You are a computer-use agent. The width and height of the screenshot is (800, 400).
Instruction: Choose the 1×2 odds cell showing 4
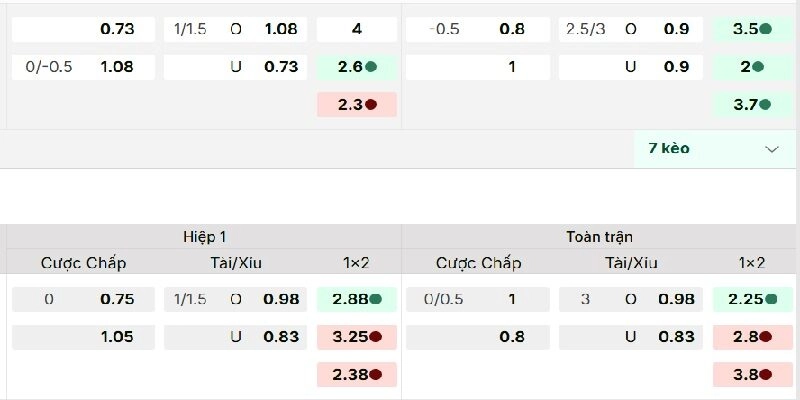pyautogui.click(x=357, y=29)
